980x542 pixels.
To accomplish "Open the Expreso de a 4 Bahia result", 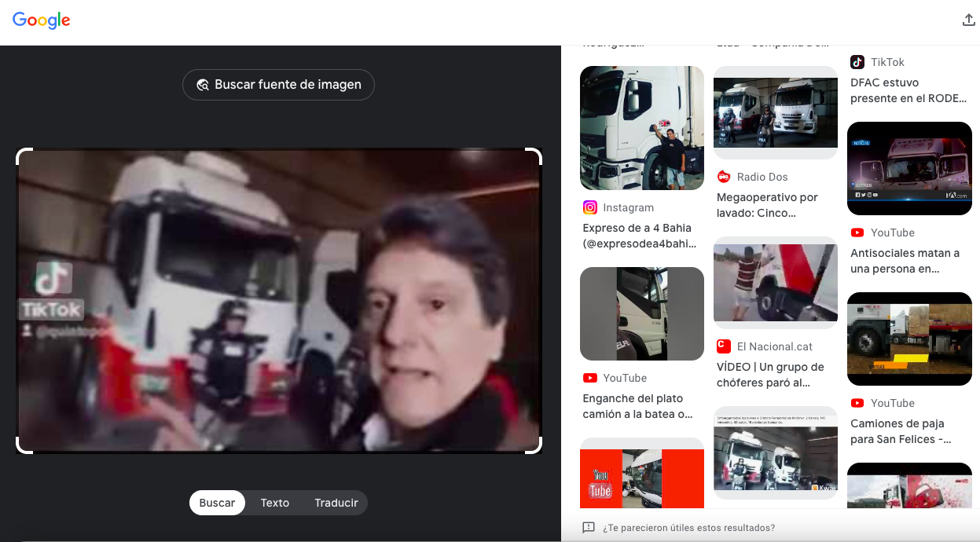I will tap(640, 236).
